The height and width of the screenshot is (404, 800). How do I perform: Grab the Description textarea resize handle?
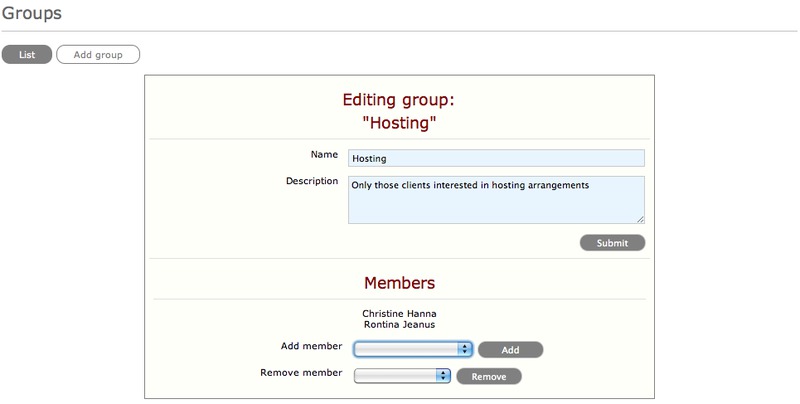pos(640,220)
